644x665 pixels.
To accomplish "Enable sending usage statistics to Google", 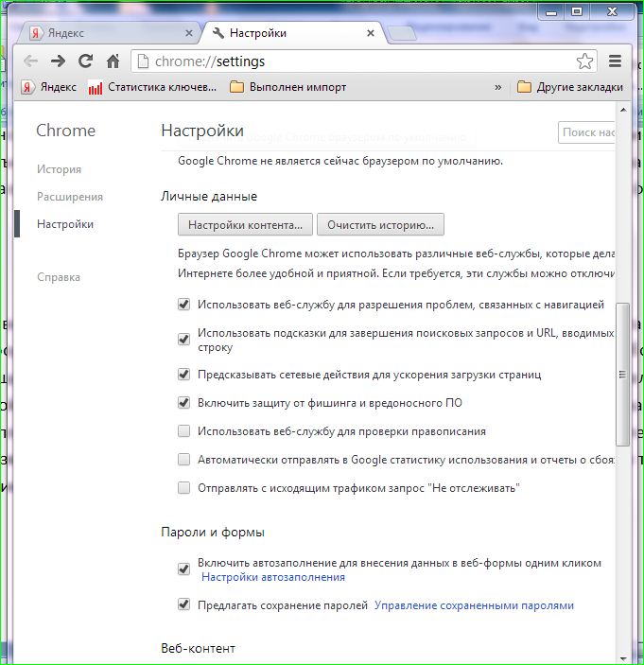I will pyautogui.click(x=183, y=460).
